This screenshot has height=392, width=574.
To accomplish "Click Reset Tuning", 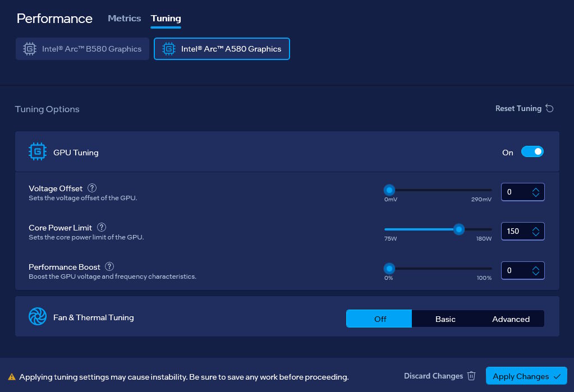I will pyautogui.click(x=524, y=108).
